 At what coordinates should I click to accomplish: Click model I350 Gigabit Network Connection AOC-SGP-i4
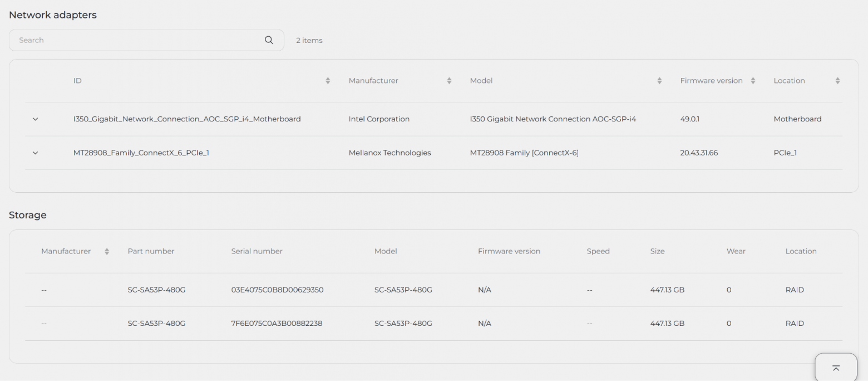(x=553, y=119)
